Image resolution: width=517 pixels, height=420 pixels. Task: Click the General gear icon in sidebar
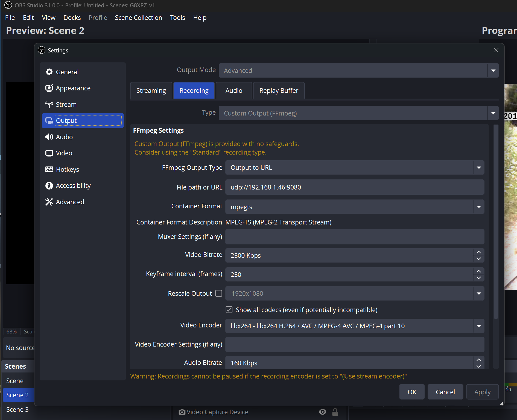point(49,72)
